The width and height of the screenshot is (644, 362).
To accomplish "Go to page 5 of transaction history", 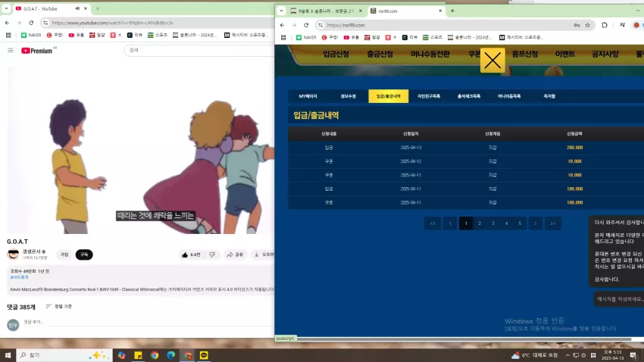I will point(520,223).
